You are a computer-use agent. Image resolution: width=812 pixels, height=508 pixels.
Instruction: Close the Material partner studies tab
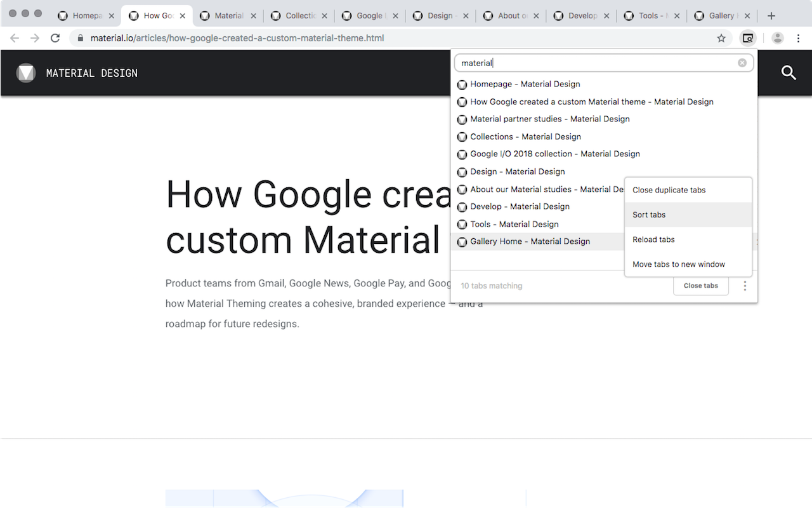[254, 16]
